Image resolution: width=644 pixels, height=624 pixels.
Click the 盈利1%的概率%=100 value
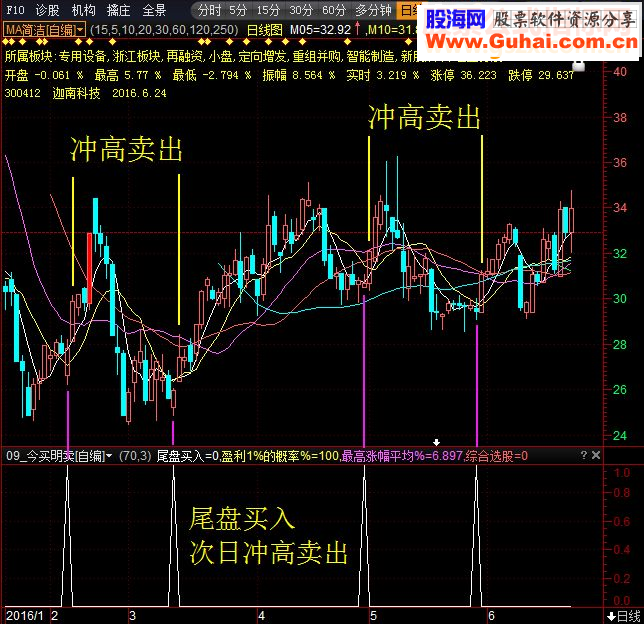click(x=280, y=456)
